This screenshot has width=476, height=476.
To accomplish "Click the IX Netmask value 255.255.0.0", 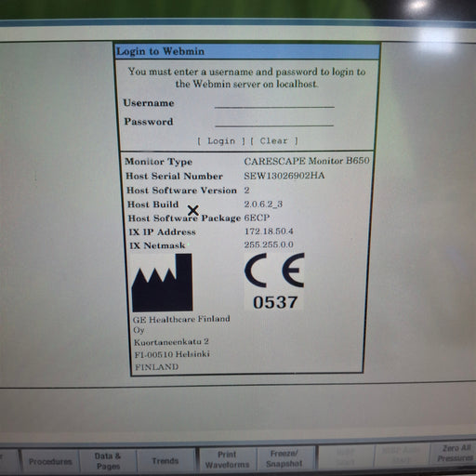I will tap(269, 245).
